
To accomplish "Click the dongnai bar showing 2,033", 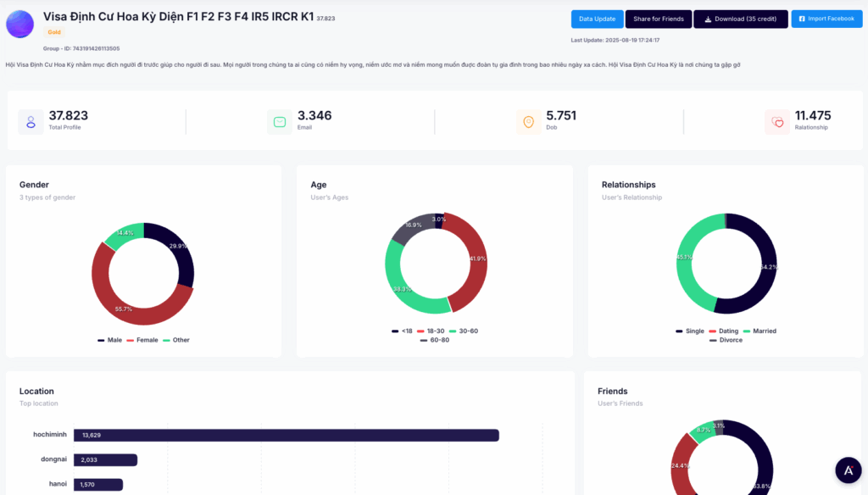I will click(105, 460).
